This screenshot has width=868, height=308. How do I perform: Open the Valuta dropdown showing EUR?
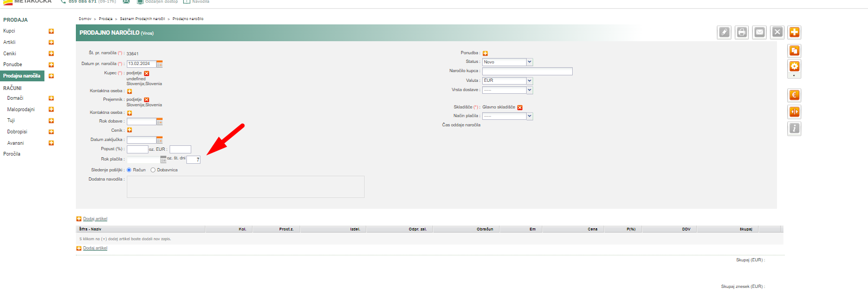click(508, 81)
